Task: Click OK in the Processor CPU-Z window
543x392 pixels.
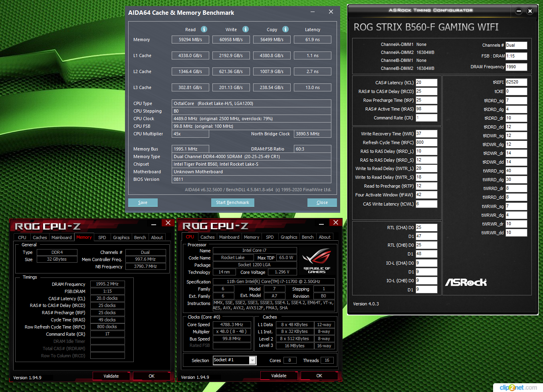Action: coord(319,376)
